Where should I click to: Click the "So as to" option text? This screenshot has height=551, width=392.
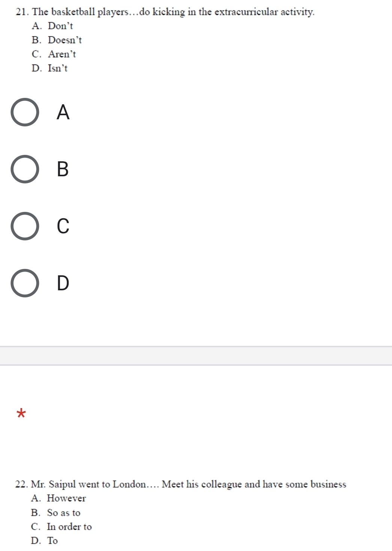pos(64,513)
